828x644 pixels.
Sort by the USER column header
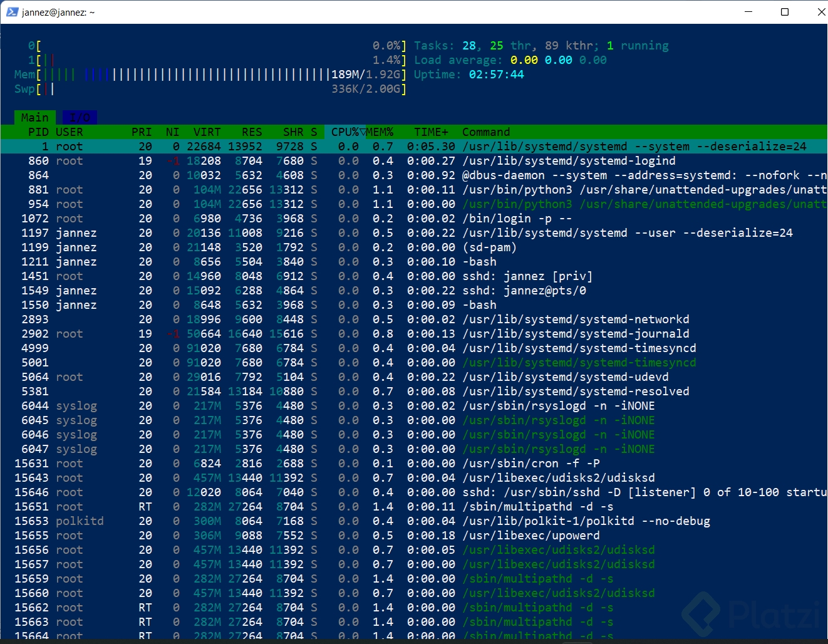point(70,132)
